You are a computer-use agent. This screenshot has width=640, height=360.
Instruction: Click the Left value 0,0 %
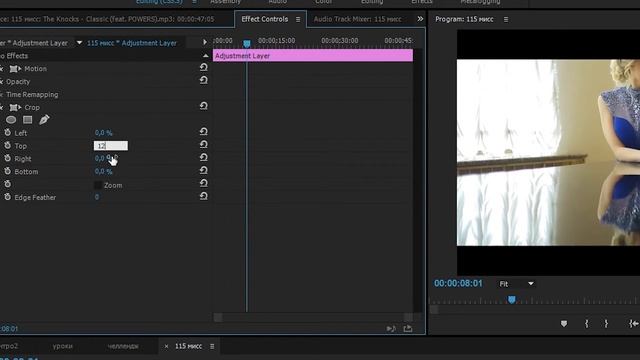click(x=103, y=133)
